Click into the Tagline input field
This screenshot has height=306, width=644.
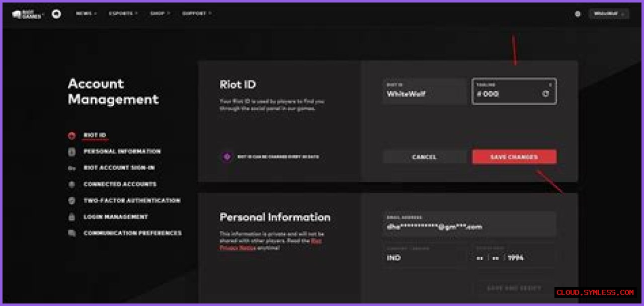pos(508,94)
